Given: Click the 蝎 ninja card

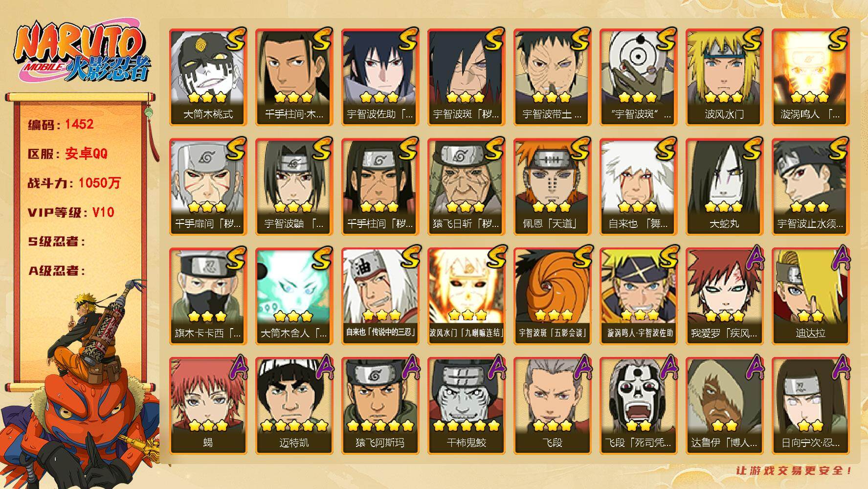Looking at the screenshot, I should (208, 406).
